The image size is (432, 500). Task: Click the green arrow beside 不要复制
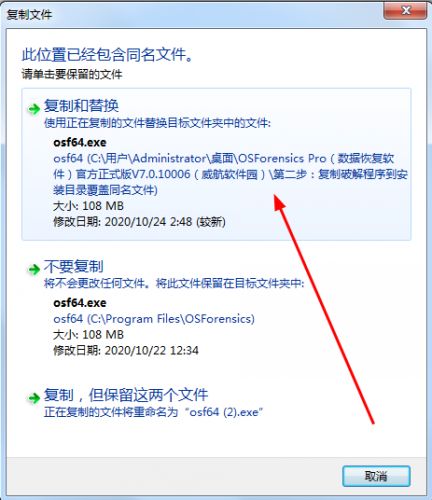coord(34,269)
